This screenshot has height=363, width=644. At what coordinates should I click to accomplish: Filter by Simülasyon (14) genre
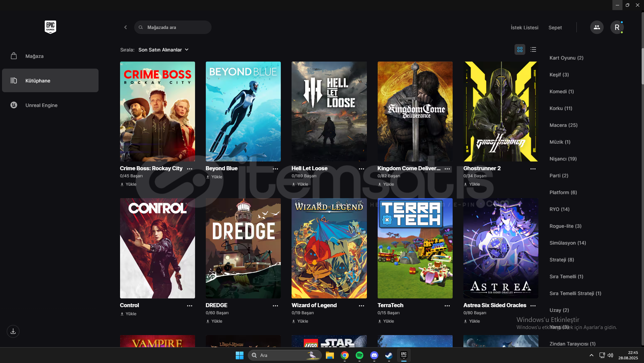pyautogui.click(x=568, y=243)
